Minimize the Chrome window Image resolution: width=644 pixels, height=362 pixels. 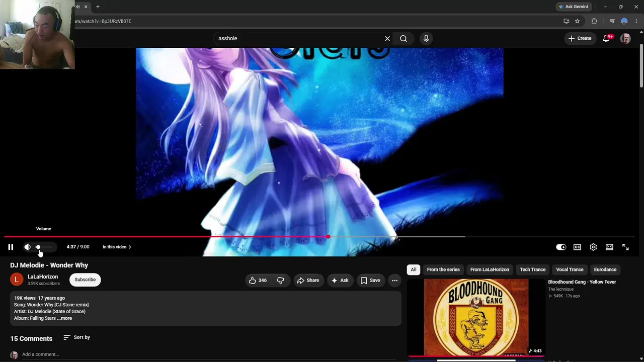point(605,7)
